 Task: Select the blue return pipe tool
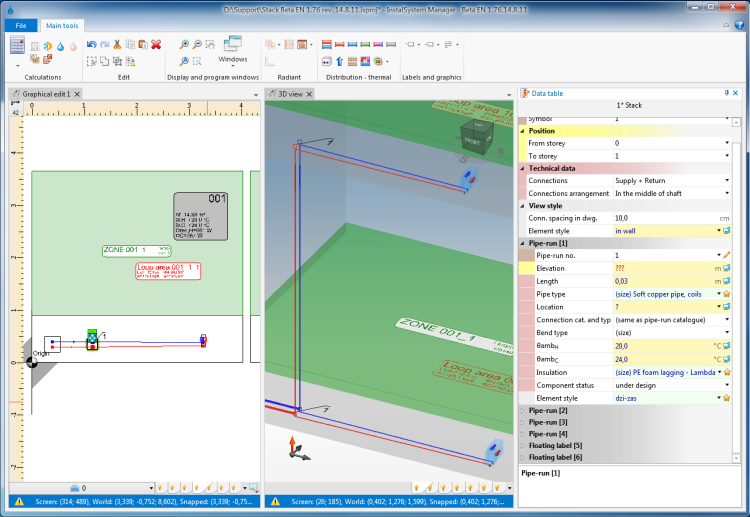point(353,44)
